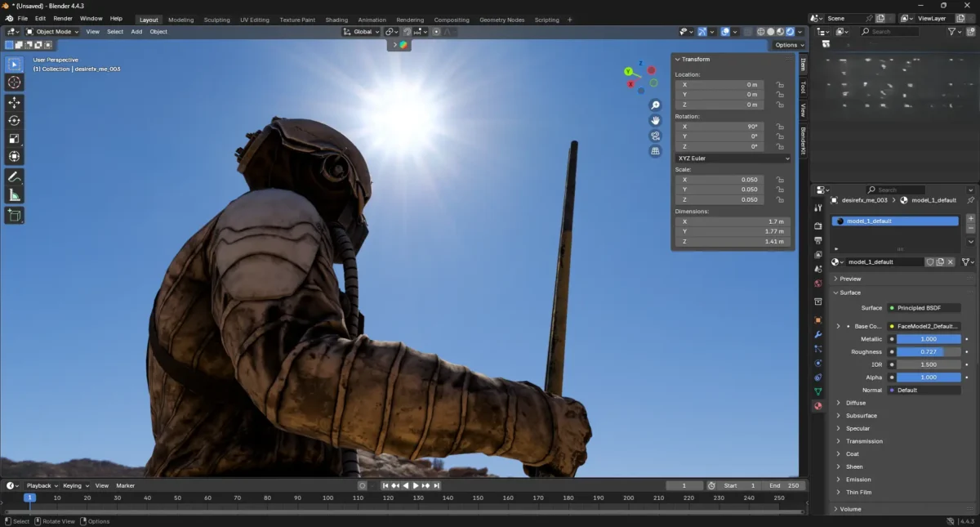The image size is (980, 527).
Task: Pick the Annotate pencil tool
Action: coord(15,176)
